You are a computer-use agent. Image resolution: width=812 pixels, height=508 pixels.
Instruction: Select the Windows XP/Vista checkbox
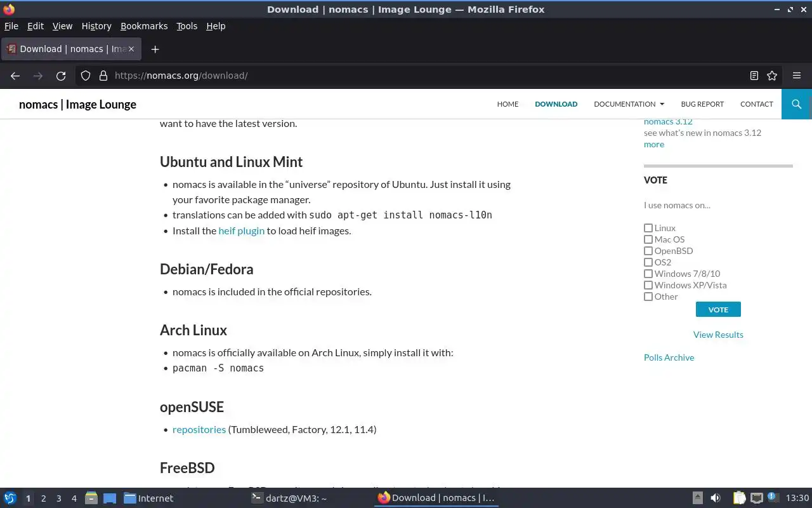(x=648, y=285)
